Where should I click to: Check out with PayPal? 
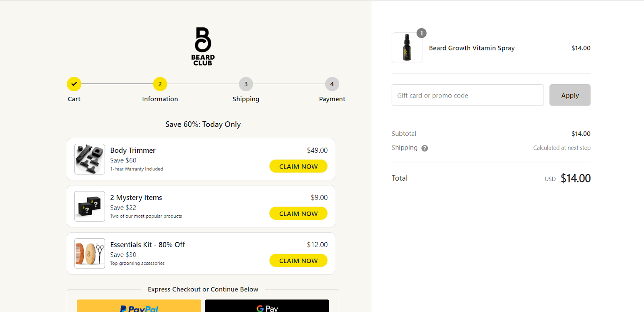coord(139,306)
